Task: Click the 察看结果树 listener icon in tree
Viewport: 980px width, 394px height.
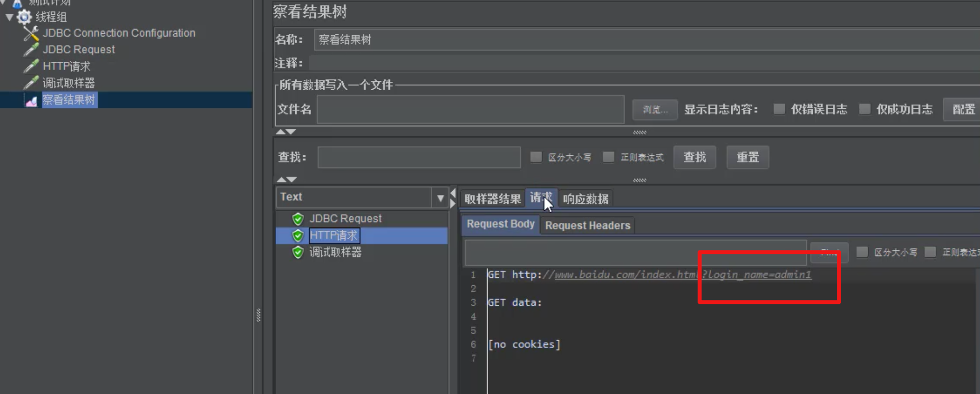Action: coord(31,100)
